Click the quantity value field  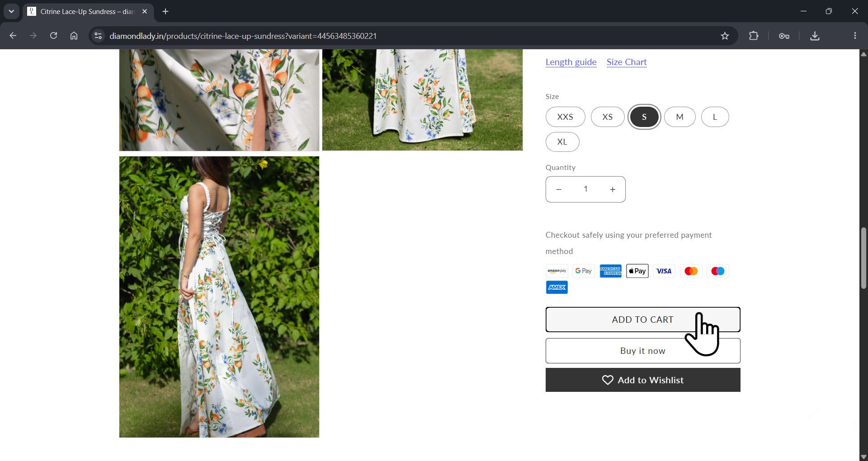click(x=585, y=189)
